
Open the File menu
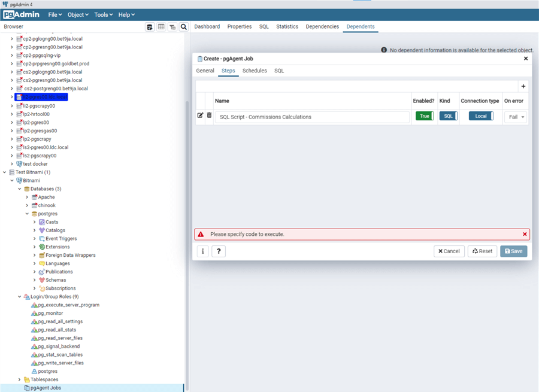click(55, 15)
